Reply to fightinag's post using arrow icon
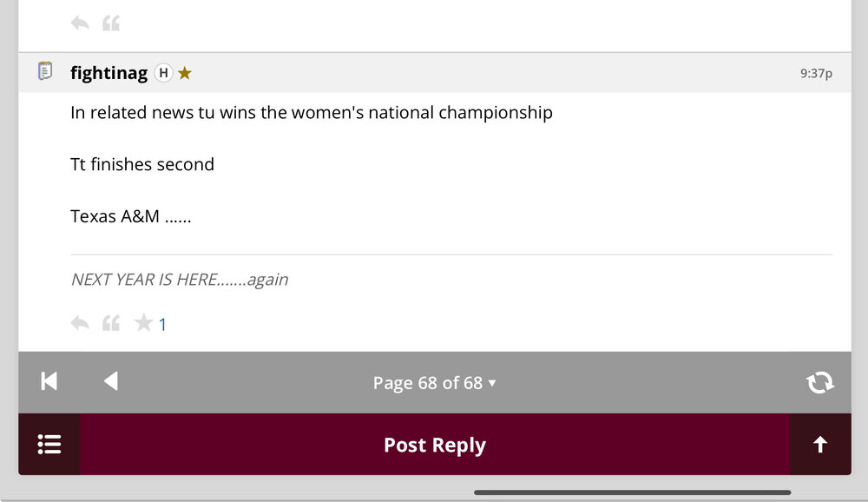 [x=80, y=324]
